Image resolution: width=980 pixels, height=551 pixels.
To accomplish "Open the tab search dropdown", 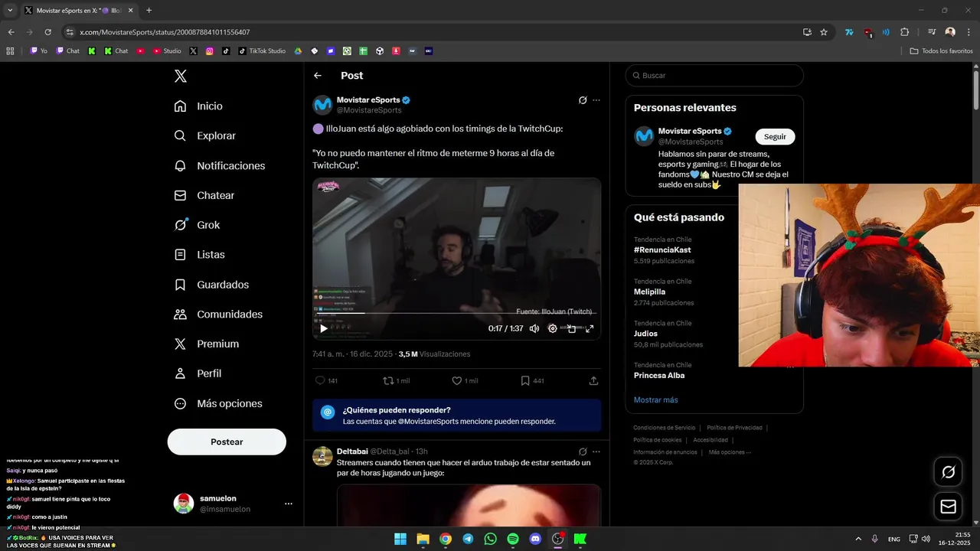I will click(x=10, y=11).
